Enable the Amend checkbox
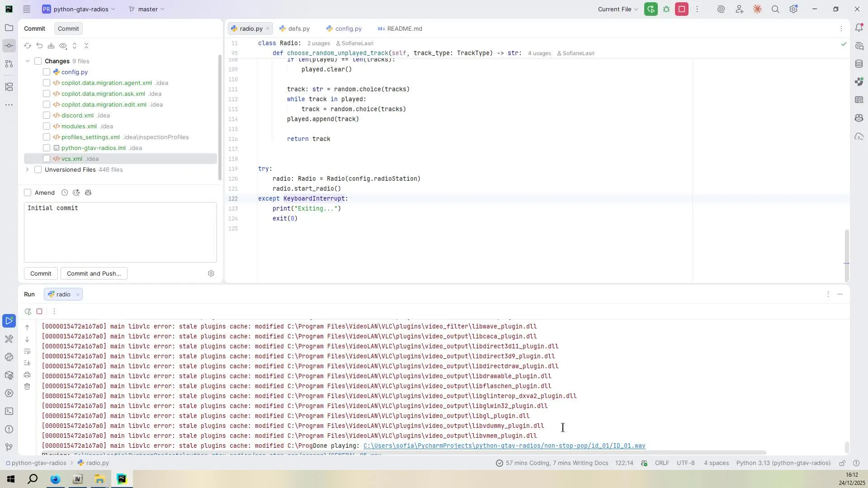The image size is (868, 488). (x=28, y=192)
